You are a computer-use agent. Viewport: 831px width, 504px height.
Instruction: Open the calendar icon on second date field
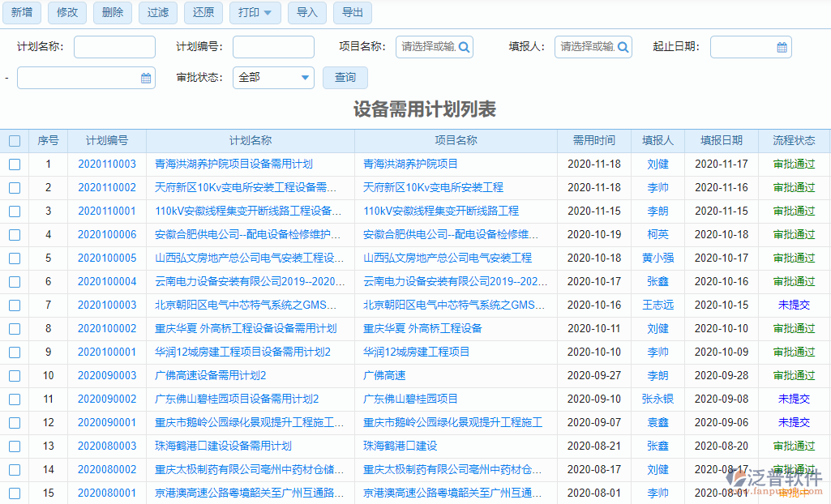144,77
